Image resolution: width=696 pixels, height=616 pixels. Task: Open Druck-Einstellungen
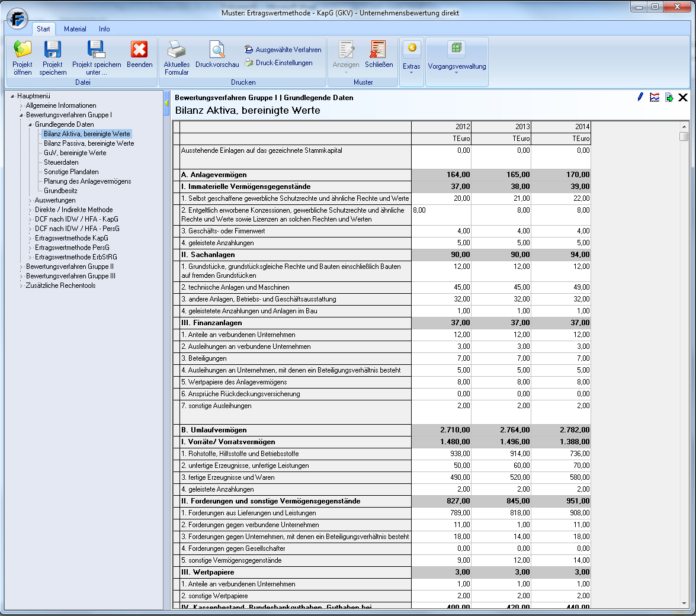278,63
